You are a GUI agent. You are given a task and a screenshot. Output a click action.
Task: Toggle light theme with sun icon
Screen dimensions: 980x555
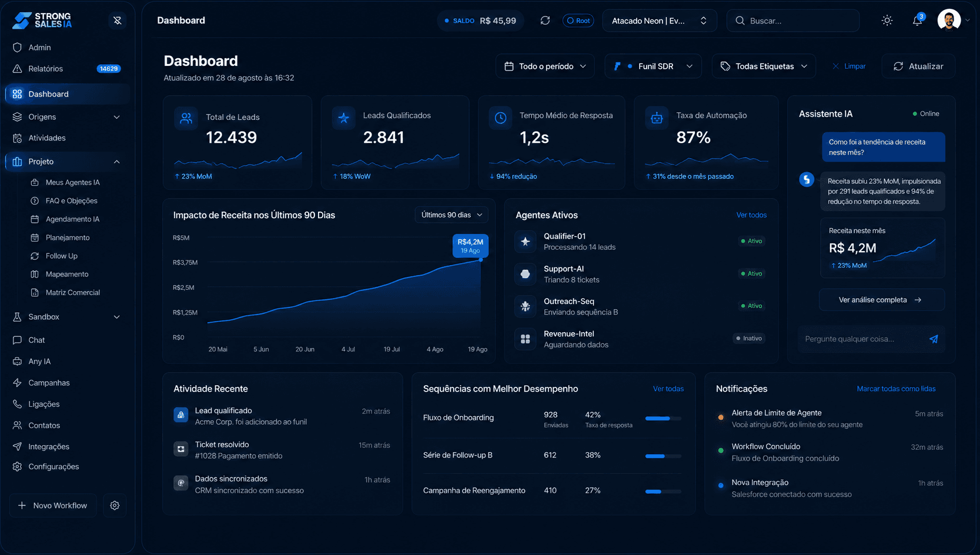point(887,21)
